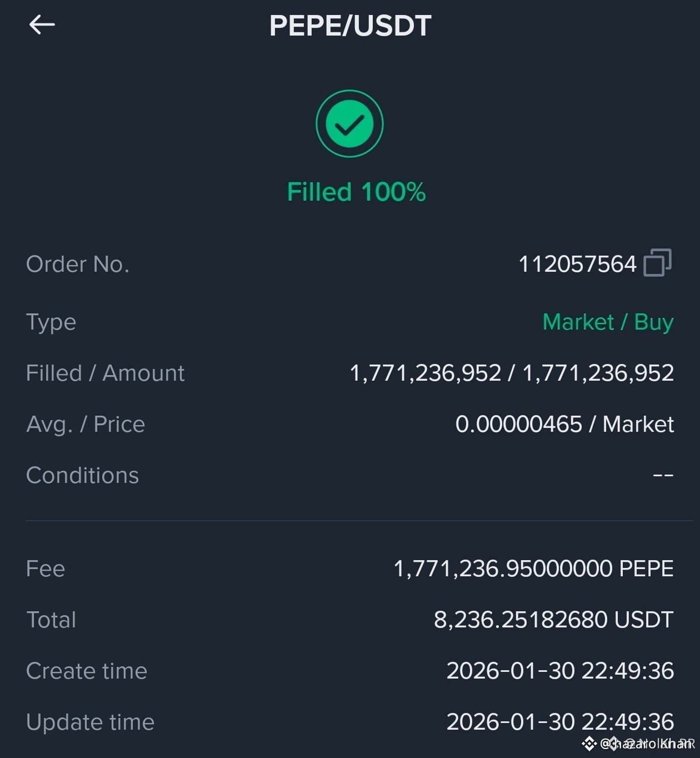The height and width of the screenshot is (758, 700).
Task: Tap the Type label
Action: coord(51,323)
